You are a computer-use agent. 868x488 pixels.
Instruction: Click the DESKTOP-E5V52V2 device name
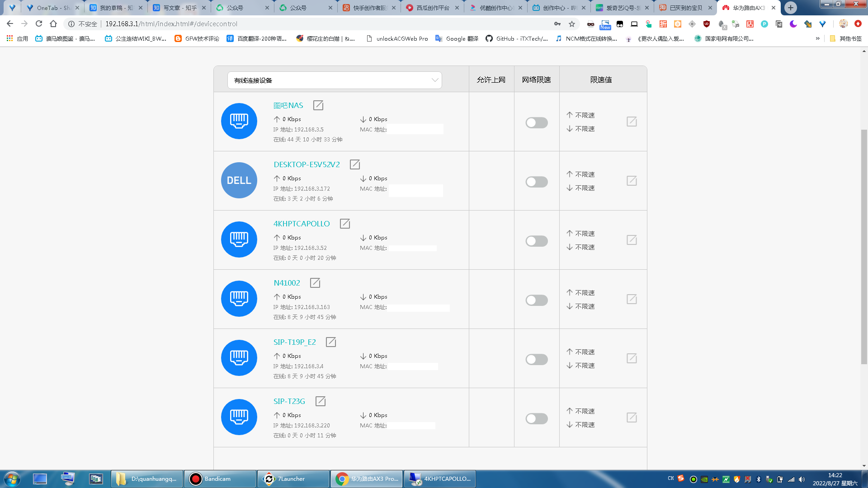point(307,164)
